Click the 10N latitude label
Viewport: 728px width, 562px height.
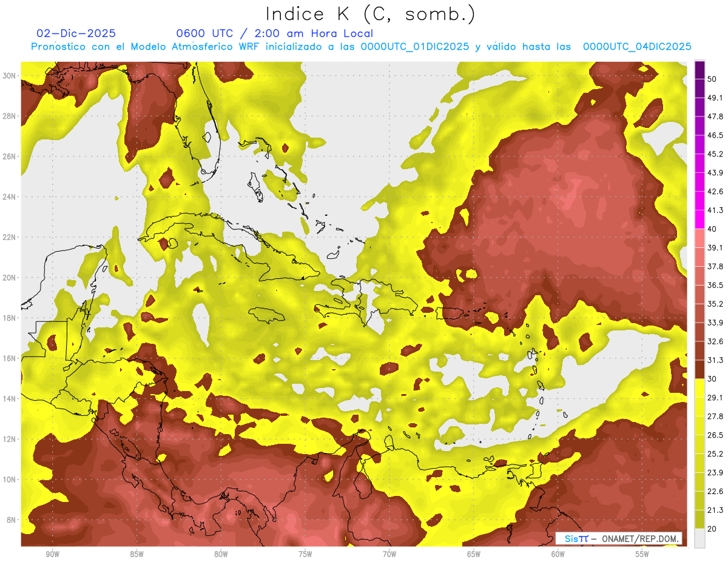[x=10, y=480]
